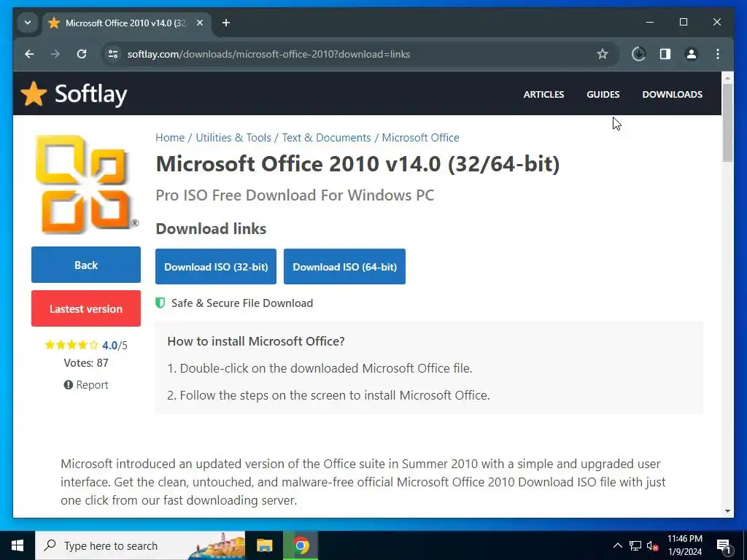Click the Report exclamation icon
The image size is (747, 560).
click(x=68, y=385)
